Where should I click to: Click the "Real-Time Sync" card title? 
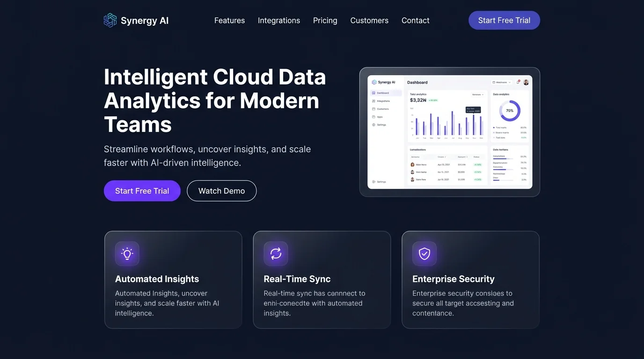tap(297, 279)
